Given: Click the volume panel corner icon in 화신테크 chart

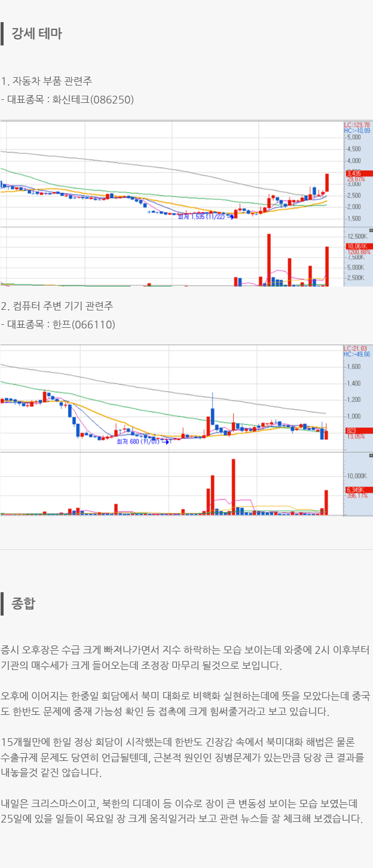Looking at the screenshot, I should pyautogui.click(x=370, y=230).
